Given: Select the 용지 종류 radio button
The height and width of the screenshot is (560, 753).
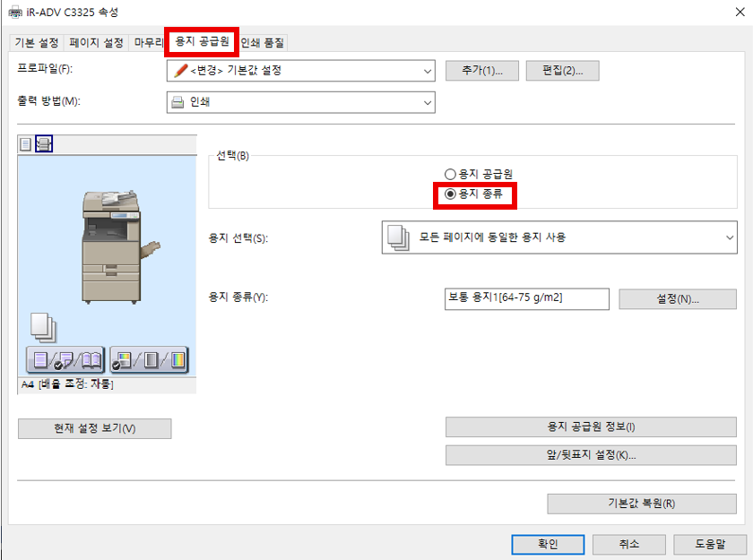Looking at the screenshot, I should click(x=451, y=193).
